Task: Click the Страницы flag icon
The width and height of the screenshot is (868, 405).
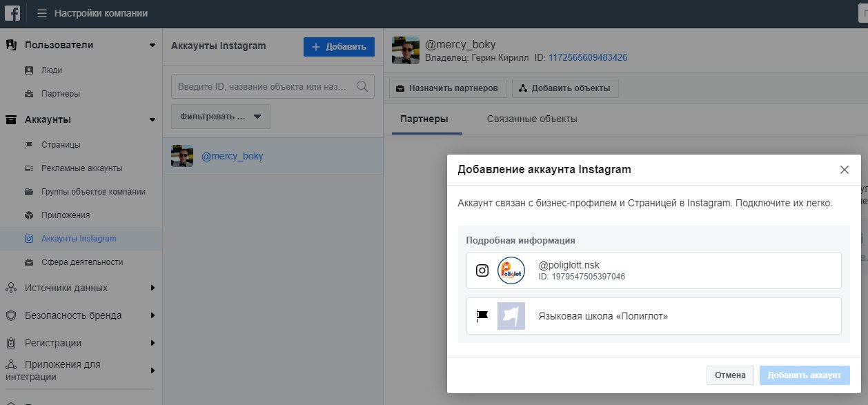Action: (x=28, y=145)
